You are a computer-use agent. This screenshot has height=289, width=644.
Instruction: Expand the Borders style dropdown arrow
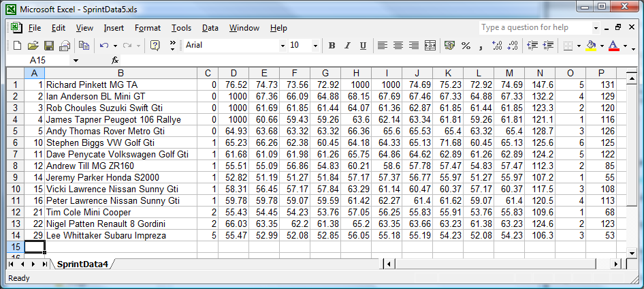(579, 46)
